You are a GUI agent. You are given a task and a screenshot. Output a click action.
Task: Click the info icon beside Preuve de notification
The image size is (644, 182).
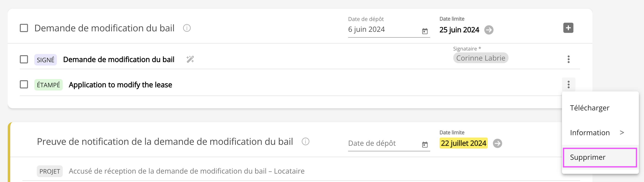[x=305, y=142]
